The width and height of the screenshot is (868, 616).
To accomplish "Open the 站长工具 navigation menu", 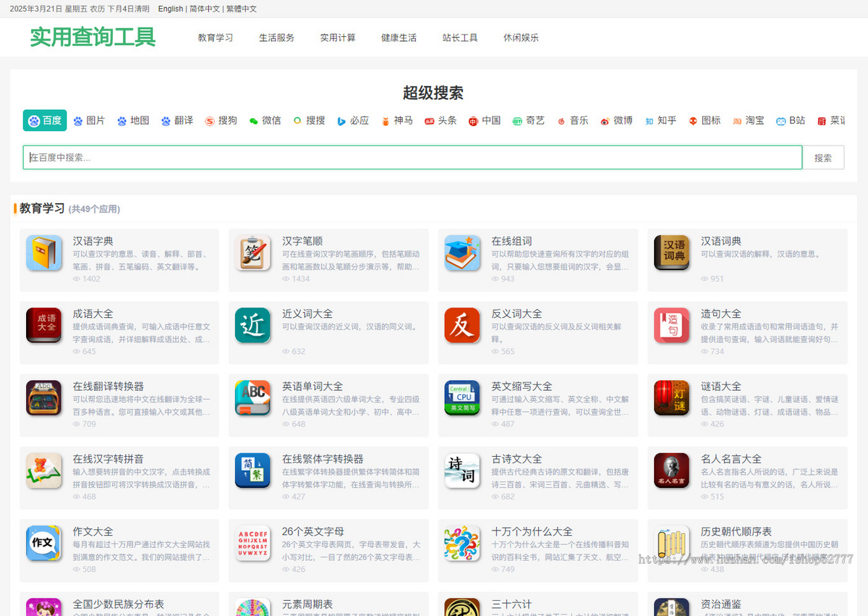I will 460,38.
